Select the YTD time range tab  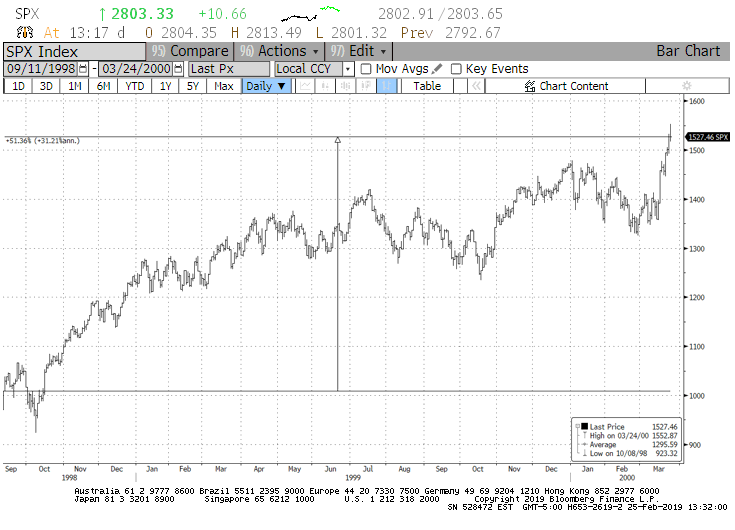point(133,86)
